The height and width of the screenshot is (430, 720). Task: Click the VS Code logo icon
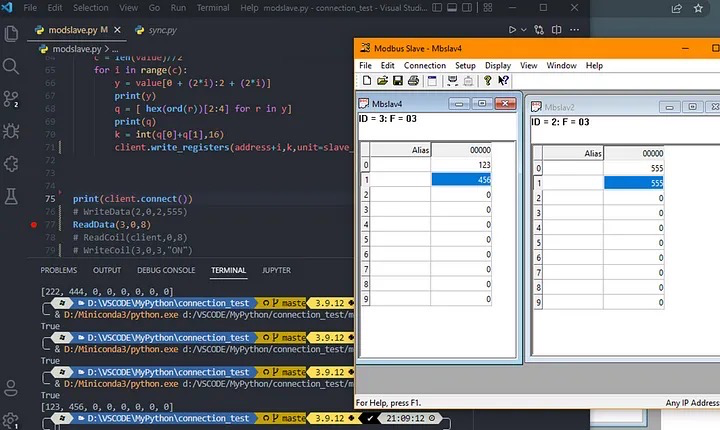click(x=7, y=7)
